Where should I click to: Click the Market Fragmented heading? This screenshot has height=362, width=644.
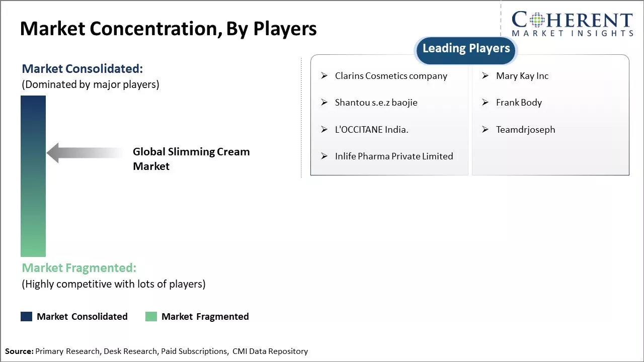click(x=79, y=268)
